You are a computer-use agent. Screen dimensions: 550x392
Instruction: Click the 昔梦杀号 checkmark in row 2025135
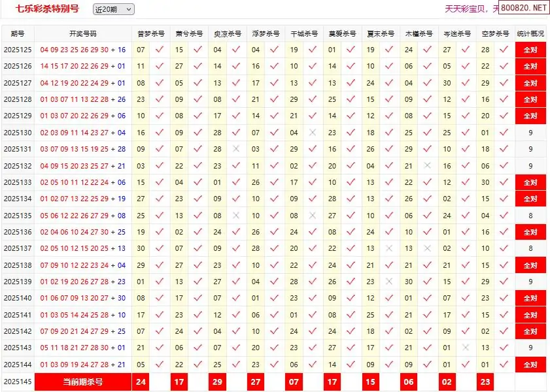(x=160, y=216)
